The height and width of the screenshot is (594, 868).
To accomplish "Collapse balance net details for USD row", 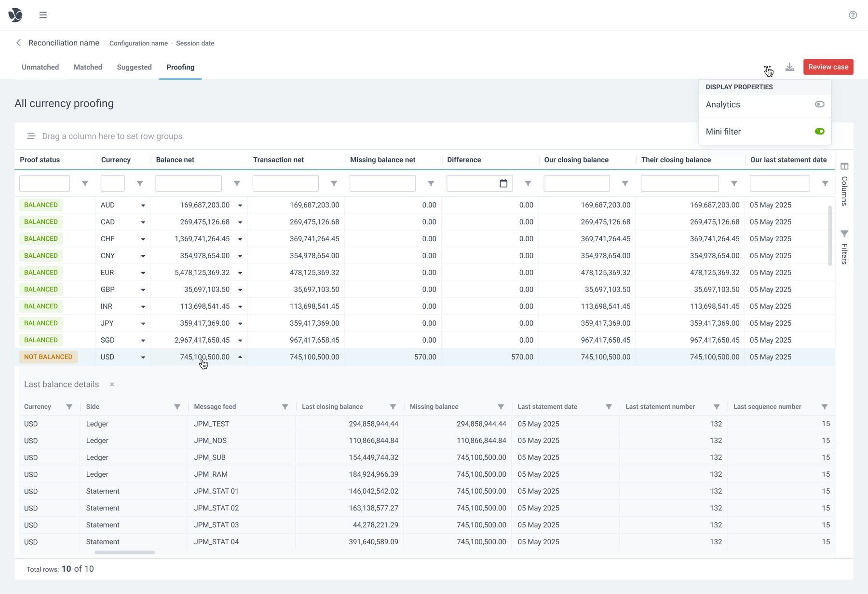I will click(x=240, y=357).
